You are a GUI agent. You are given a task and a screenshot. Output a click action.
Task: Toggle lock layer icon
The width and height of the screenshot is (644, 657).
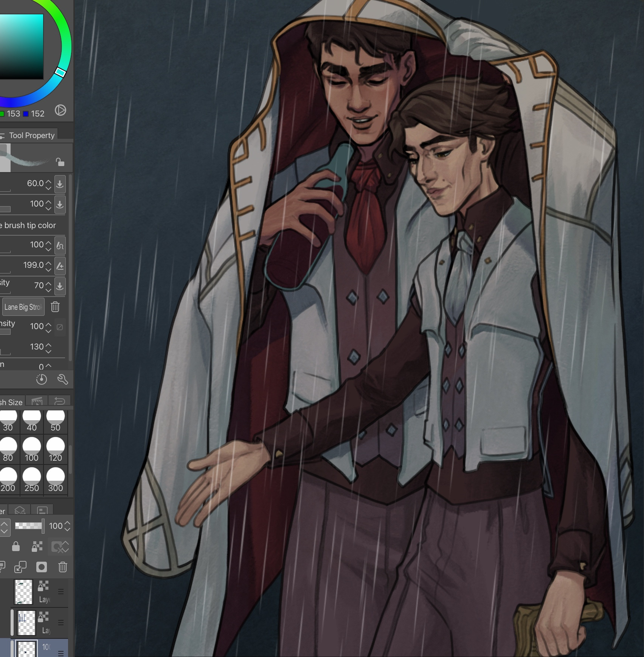(16, 546)
